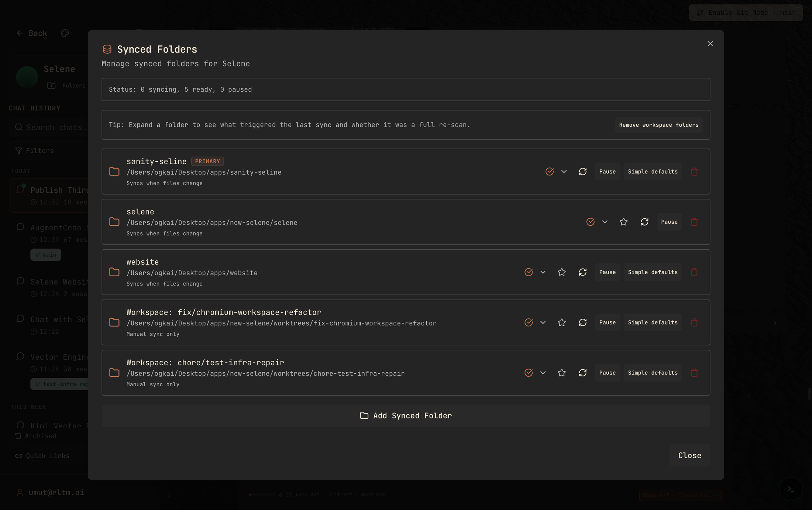Resync fix/chromium-workspace-refactor workspace
This screenshot has height=510, width=812.
coord(583,322)
